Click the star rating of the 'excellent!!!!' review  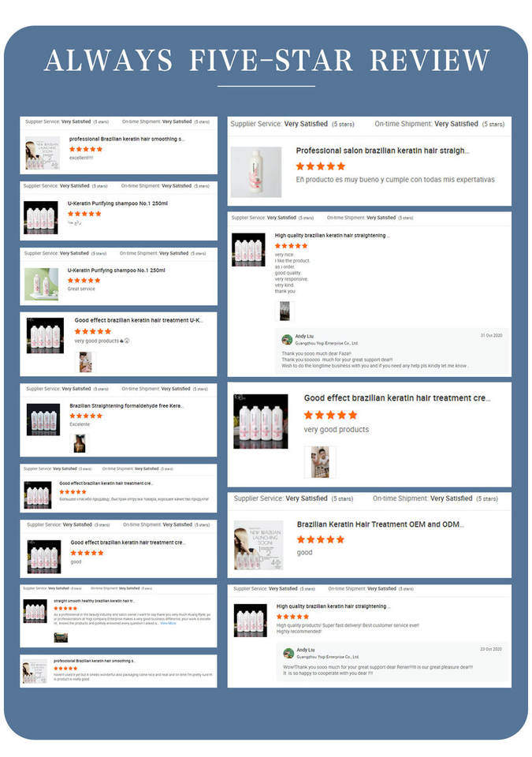coord(86,149)
